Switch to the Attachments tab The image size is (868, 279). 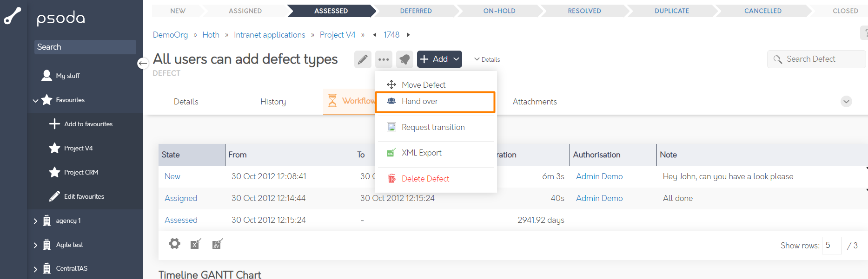534,102
